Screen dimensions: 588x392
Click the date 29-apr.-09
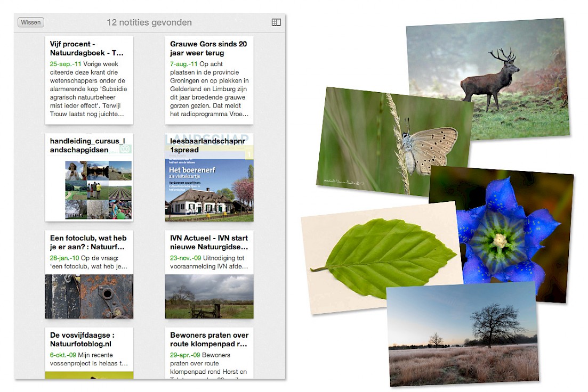pyautogui.click(x=186, y=355)
